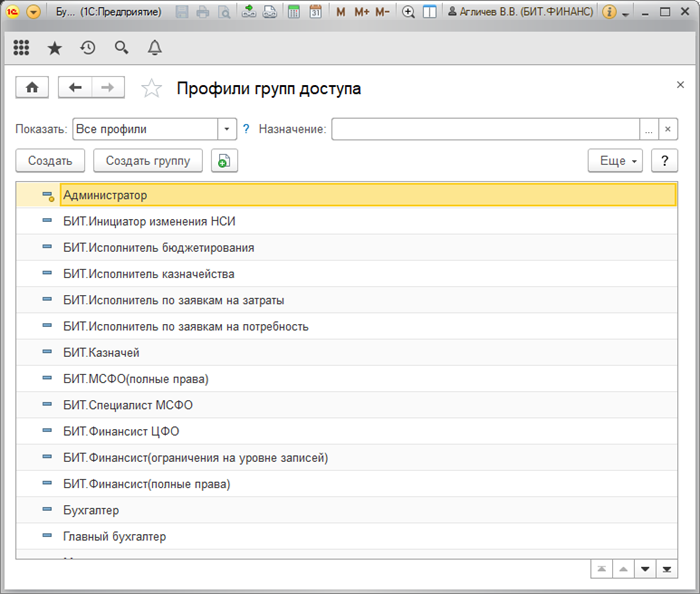Open the sections menu grid icon
The image size is (700, 594).
coord(22,48)
